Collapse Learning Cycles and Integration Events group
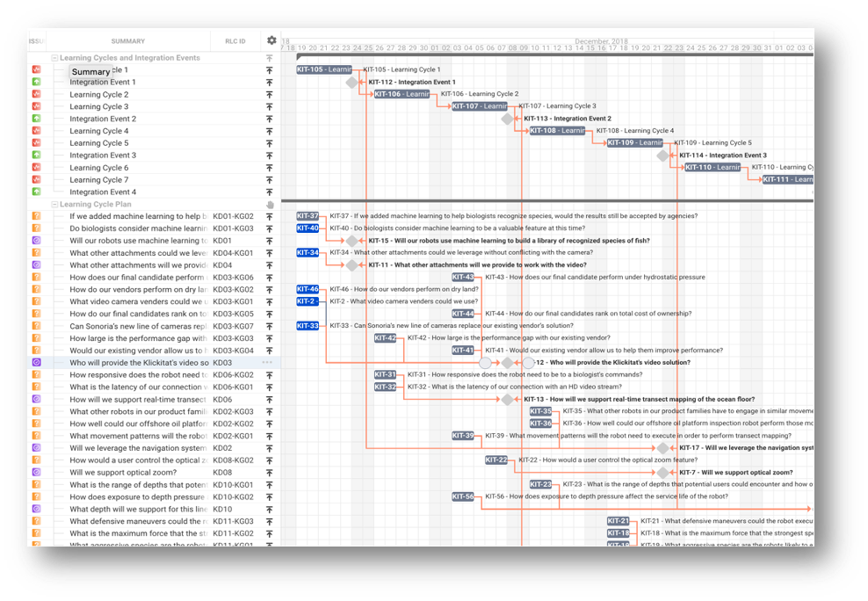The height and width of the screenshot is (601, 868). (x=54, y=58)
